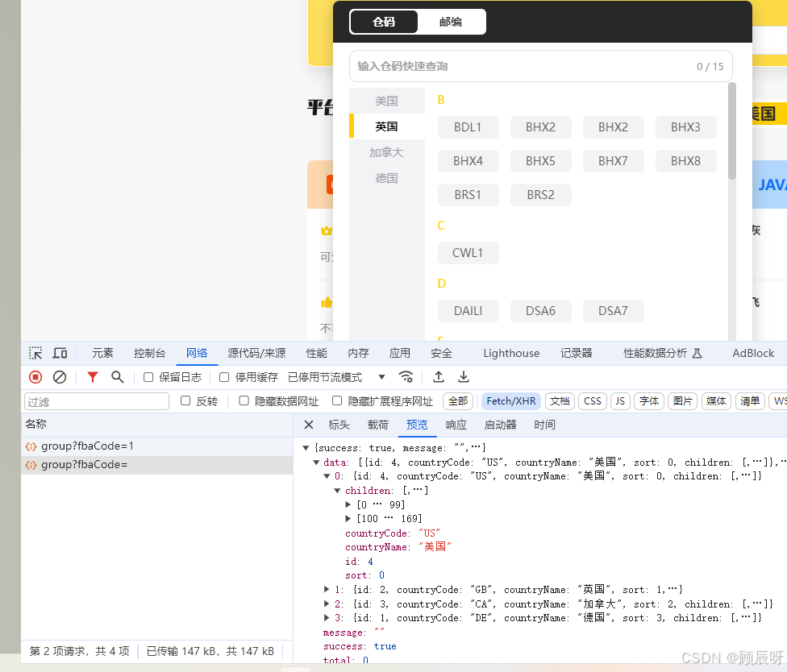Select the group?fbaCode=1 request
This screenshot has height=672, width=787.
tap(157, 446)
